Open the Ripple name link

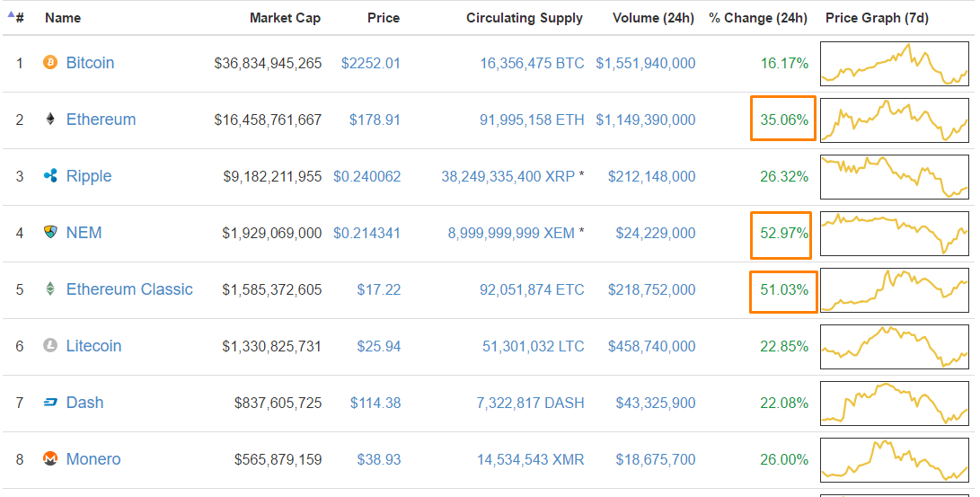click(89, 176)
